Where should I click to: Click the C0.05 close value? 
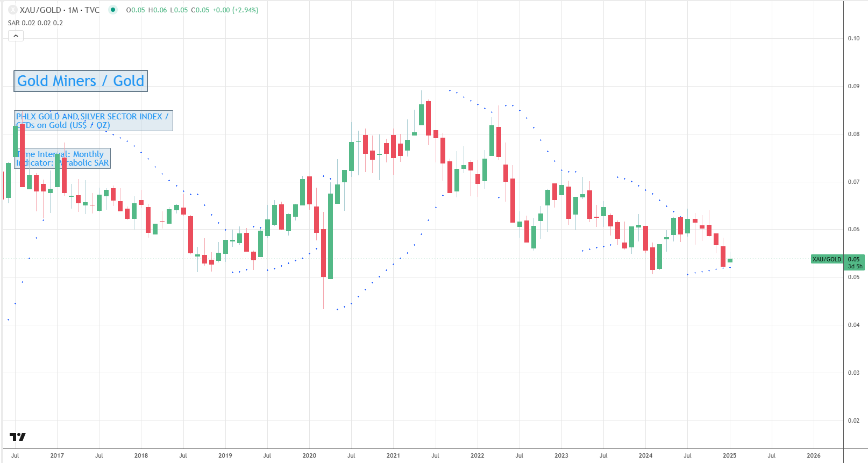(x=200, y=10)
